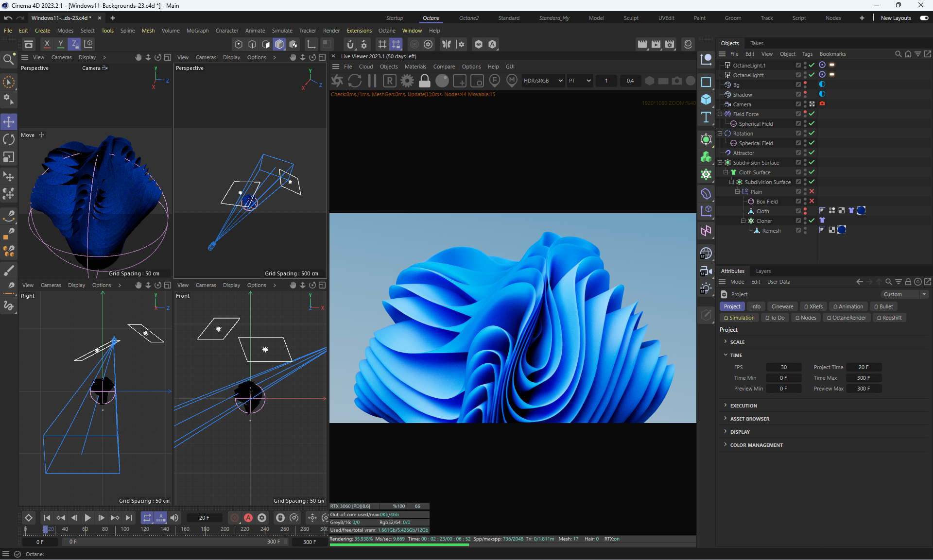The height and width of the screenshot is (560, 933).
Task: Click the Octane send scene render icon
Action: tap(337, 81)
